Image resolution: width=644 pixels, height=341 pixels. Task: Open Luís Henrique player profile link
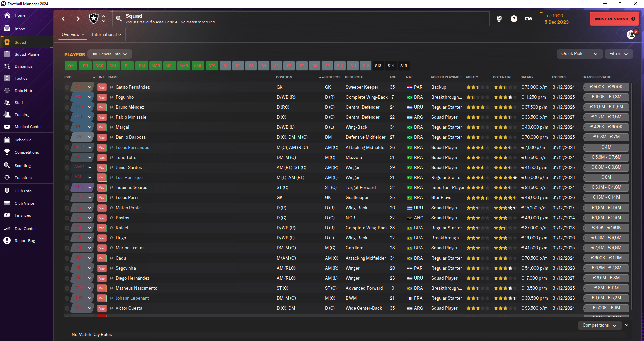(129, 178)
